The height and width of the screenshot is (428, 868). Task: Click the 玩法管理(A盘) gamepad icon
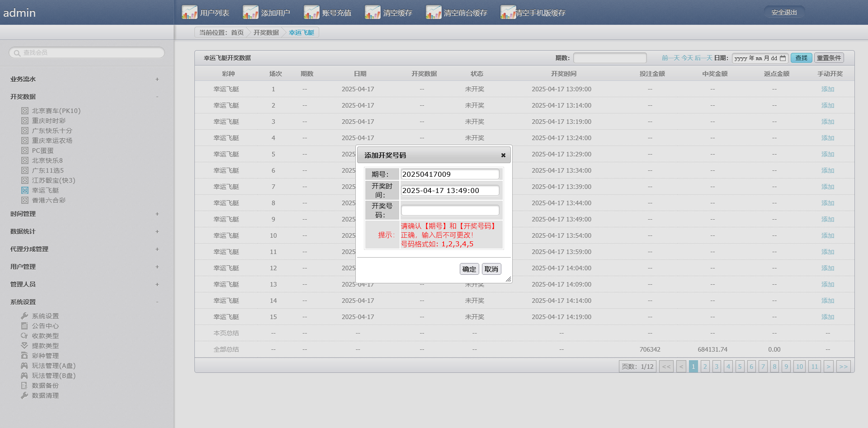pyautogui.click(x=24, y=366)
